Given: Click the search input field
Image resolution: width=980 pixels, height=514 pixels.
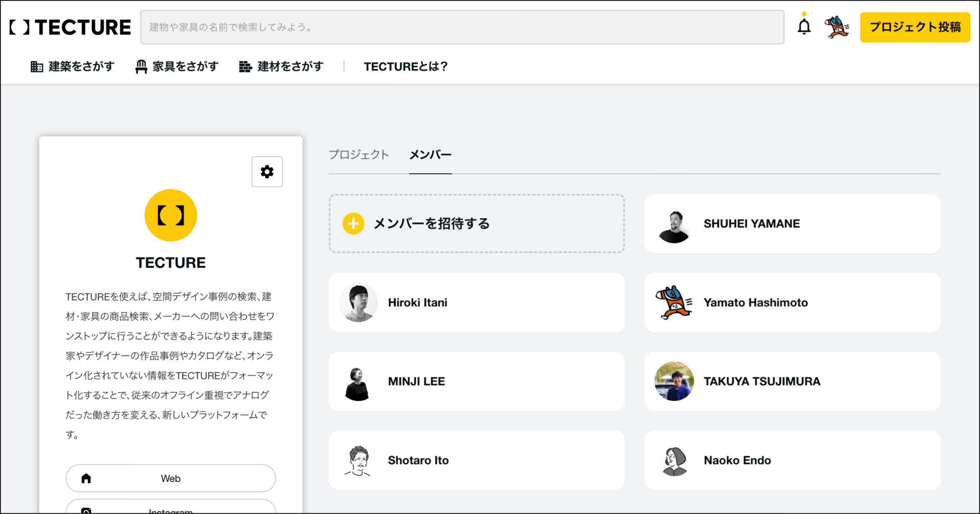Looking at the screenshot, I should pyautogui.click(x=462, y=27).
